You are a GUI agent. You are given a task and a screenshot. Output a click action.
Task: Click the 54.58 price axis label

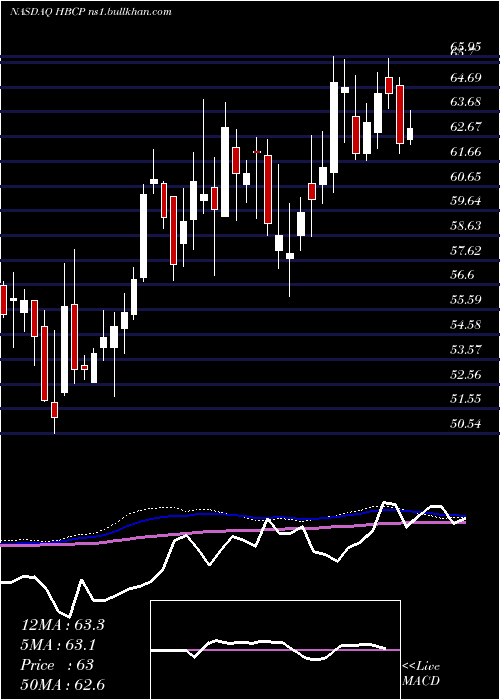pyautogui.click(x=466, y=325)
